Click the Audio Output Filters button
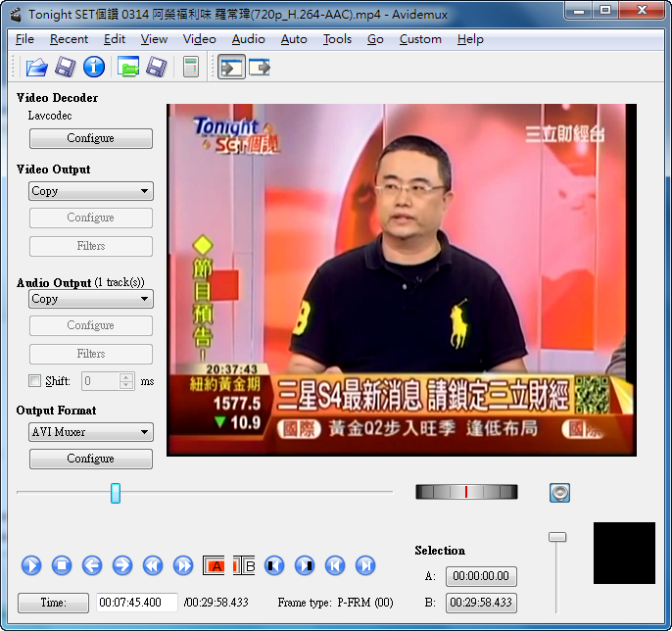The image size is (672, 631). 91,354
